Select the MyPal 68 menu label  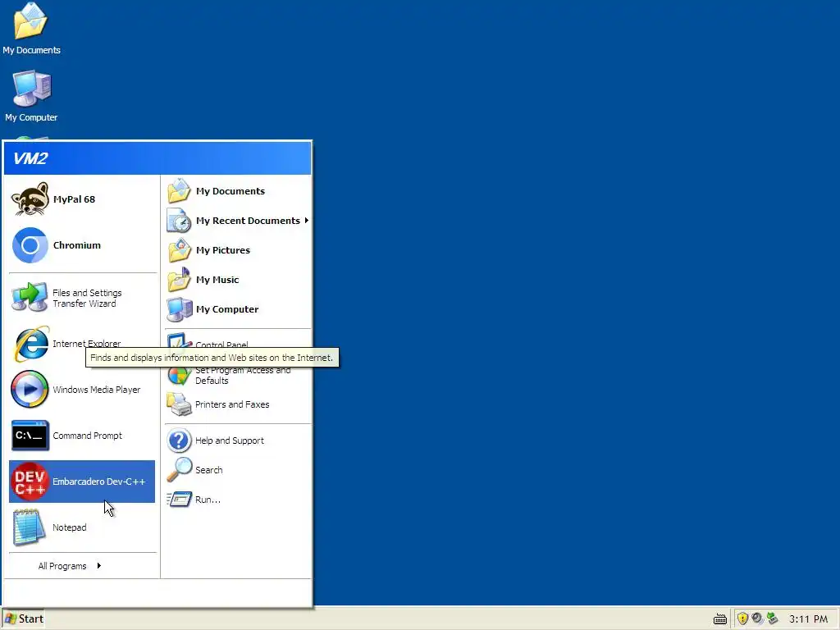(x=74, y=199)
